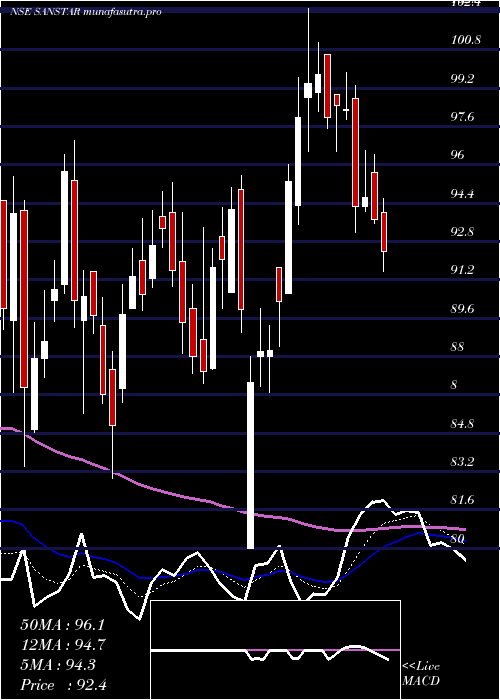Click the 50MA : 96.1 readout
Image resolution: width=500 pixels, height=700 pixels.
(62, 625)
